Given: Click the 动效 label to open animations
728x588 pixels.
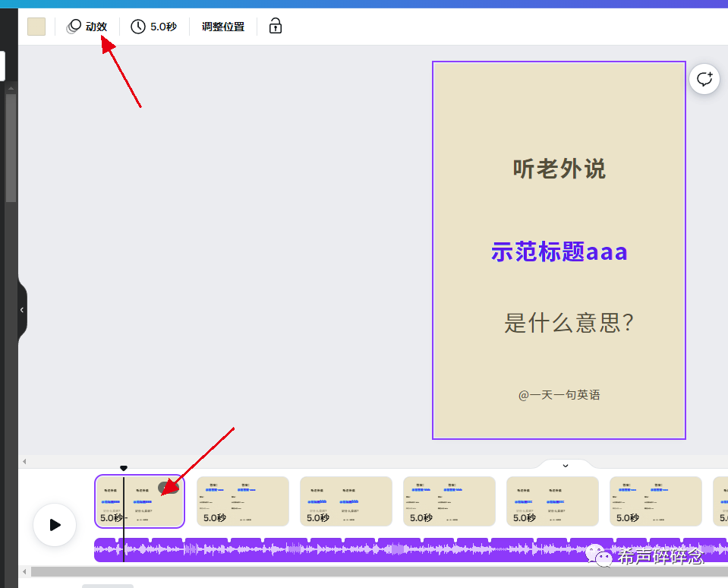Looking at the screenshot, I should [95, 26].
